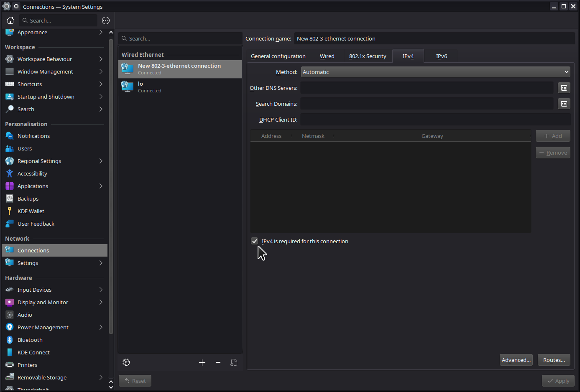Open the Method Automatic dropdown
The height and width of the screenshot is (392, 580).
[x=436, y=72]
